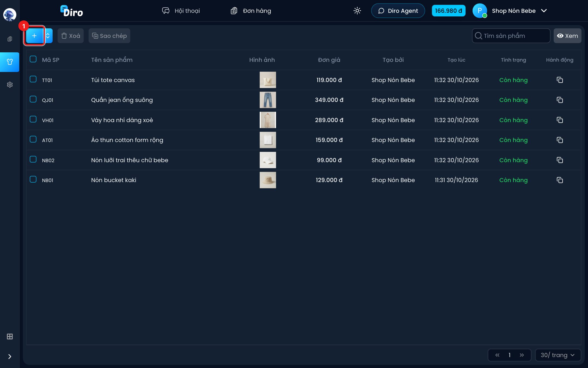Click in the Tìm sản phẩm search field

511,36
